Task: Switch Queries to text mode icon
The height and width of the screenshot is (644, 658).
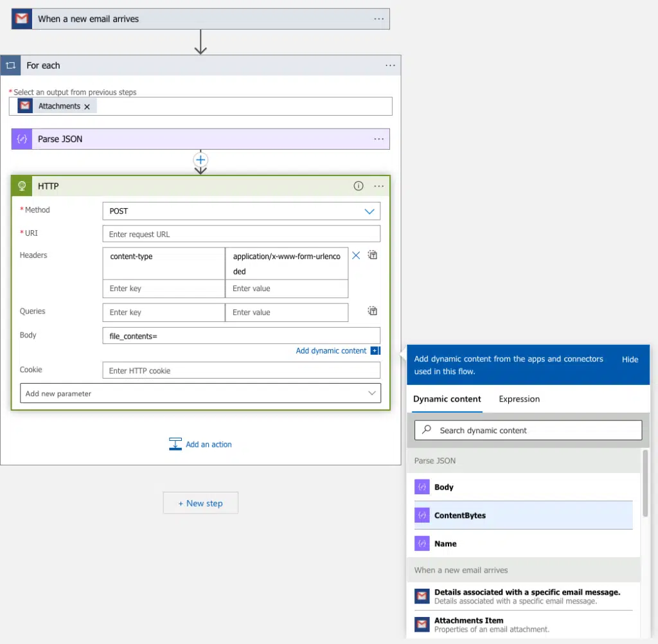Action: coord(373,311)
